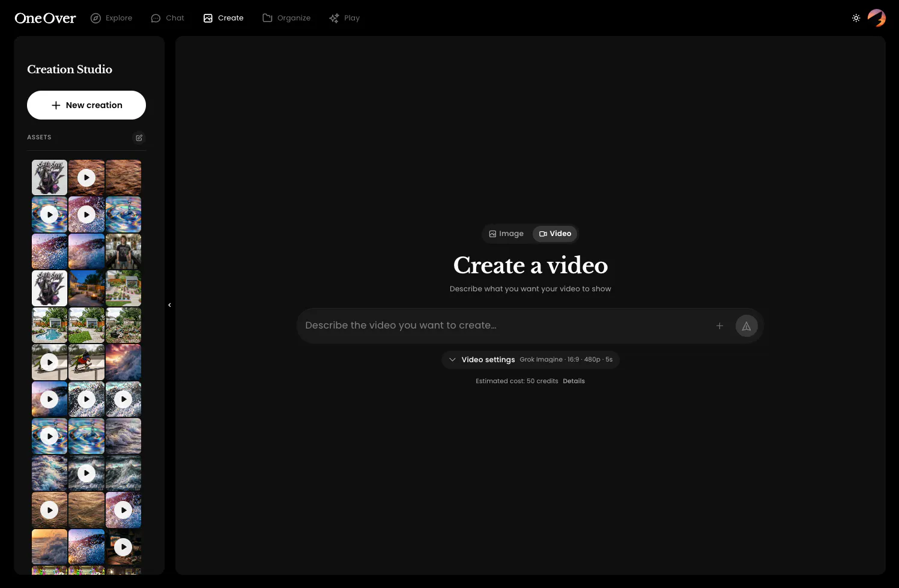The height and width of the screenshot is (588, 899).
Task: Click the 'Estimated cost: 50 credits' text
Action: (x=517, y=381)
